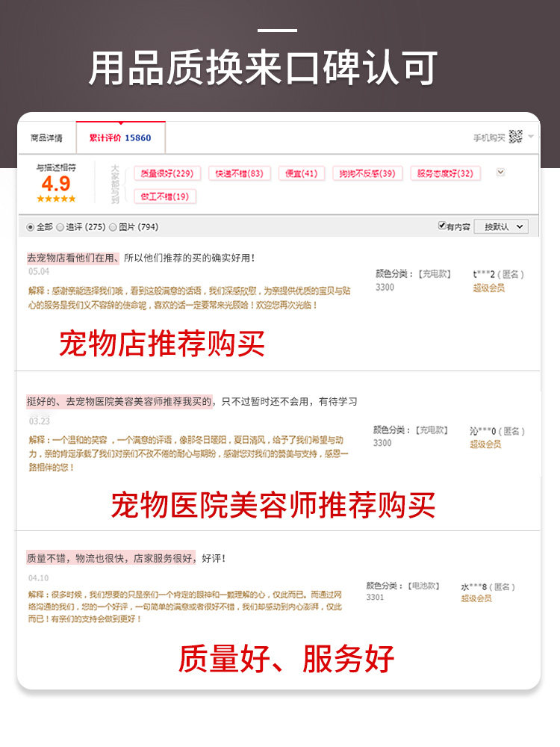Open the 按默认 sort dropdown
This screenshot has width=560, height=747.
502,227
